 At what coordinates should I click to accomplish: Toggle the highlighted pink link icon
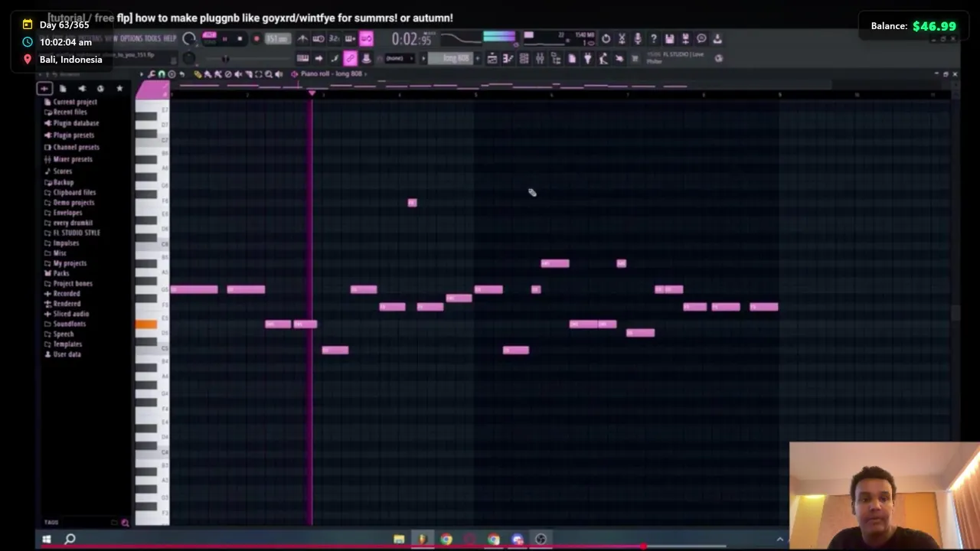350,58
